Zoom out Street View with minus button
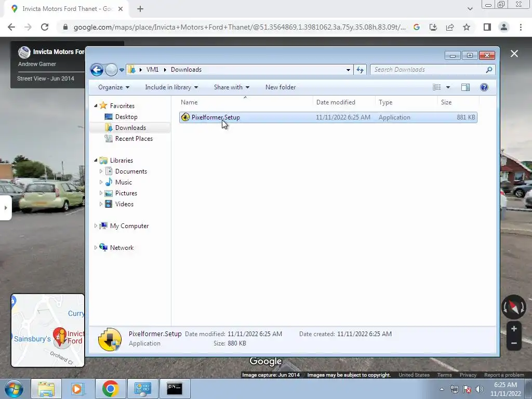Viewport: 532px width, 399px height. 514,343
